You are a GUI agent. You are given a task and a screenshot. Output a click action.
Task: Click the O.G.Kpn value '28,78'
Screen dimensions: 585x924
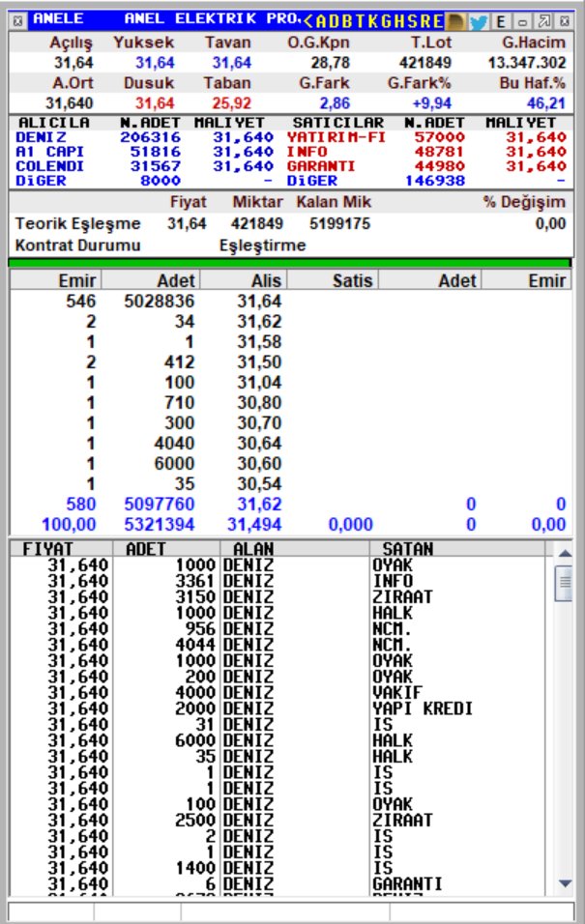(331, 63)
